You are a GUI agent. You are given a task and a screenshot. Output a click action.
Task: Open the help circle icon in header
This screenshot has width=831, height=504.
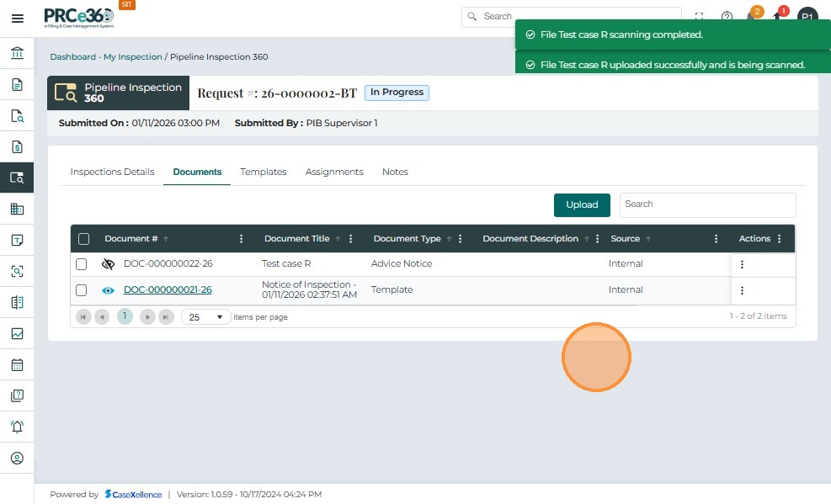pos(727,17)
